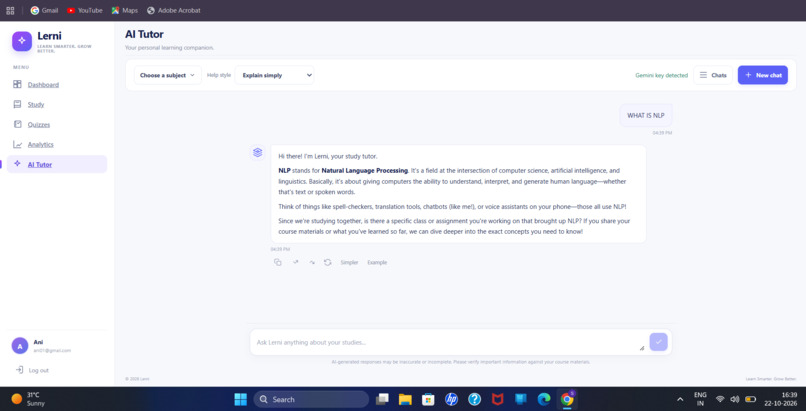Open the Maps bookmark
806x411 pixels.
tap(124, 10)
